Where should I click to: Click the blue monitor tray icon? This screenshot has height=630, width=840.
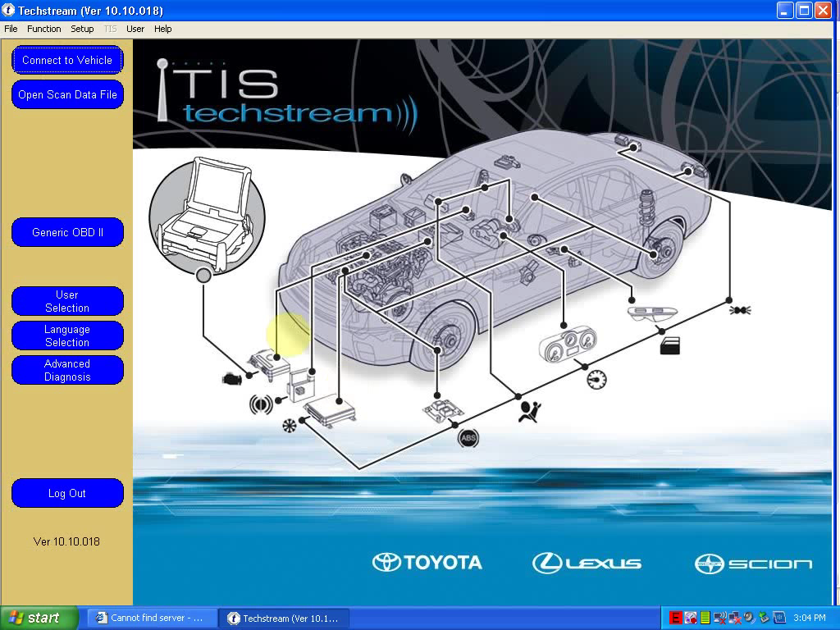coord(779,619)
